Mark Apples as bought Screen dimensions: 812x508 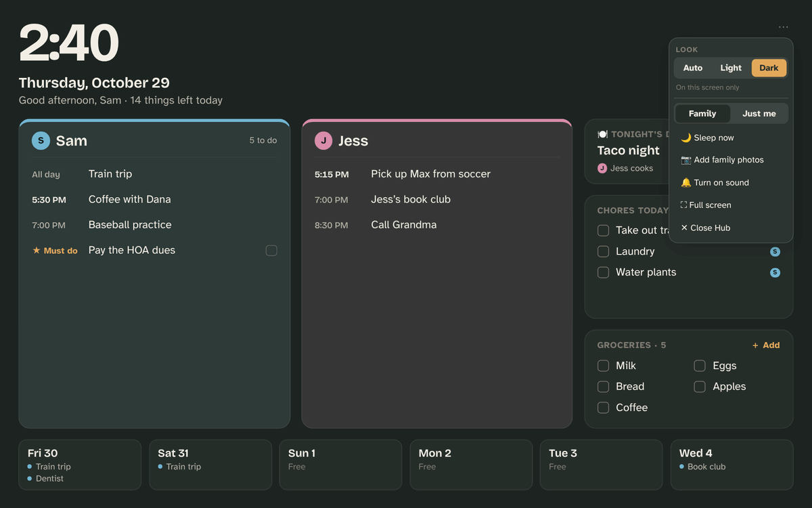coord(700,387)
